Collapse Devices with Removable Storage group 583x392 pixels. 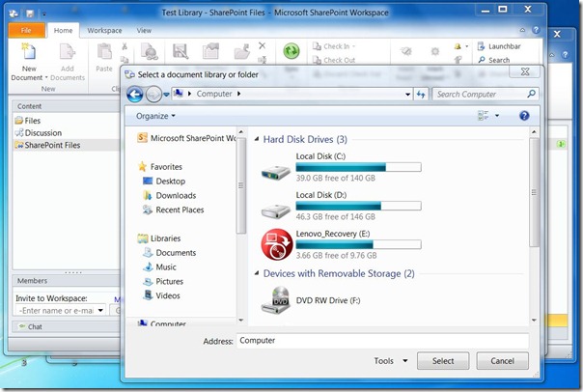257,273
